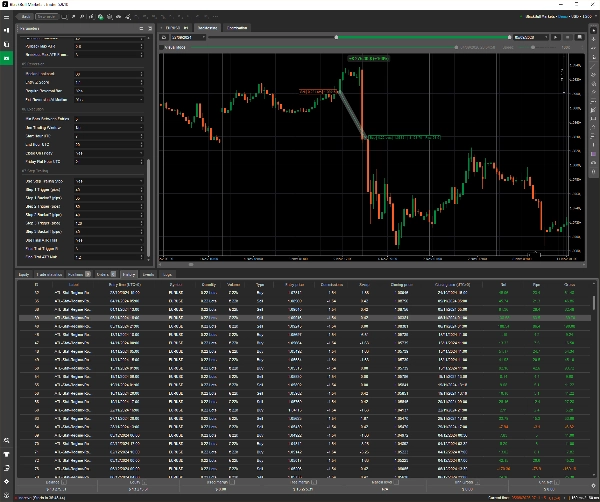
Task: Open the Trade section in left sidebar
Action: coord(7,30)
